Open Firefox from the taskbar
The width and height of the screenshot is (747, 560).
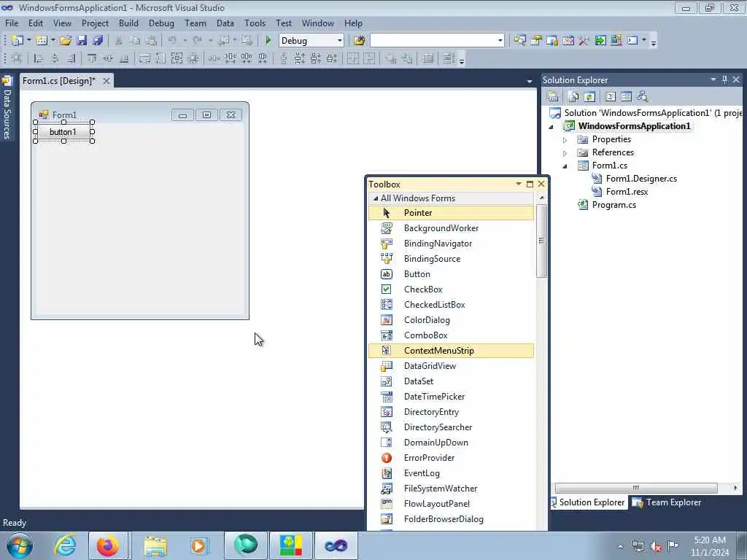(108, 545)
